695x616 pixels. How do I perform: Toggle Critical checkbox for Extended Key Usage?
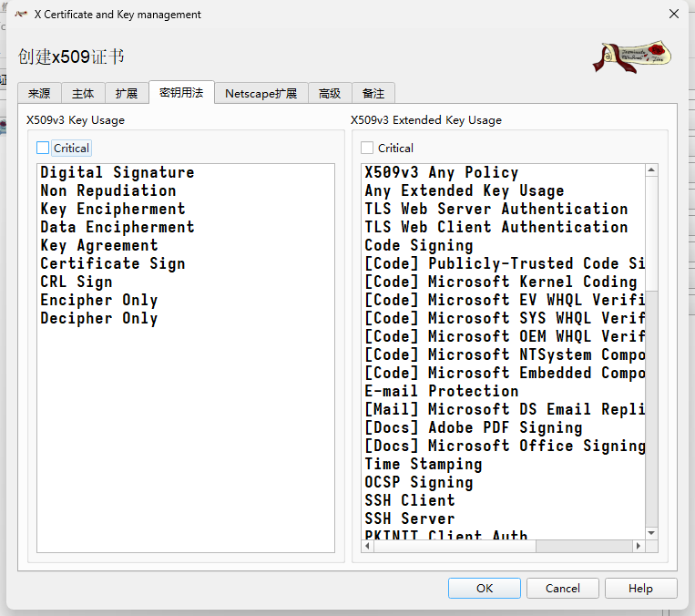tap(367, 148)
